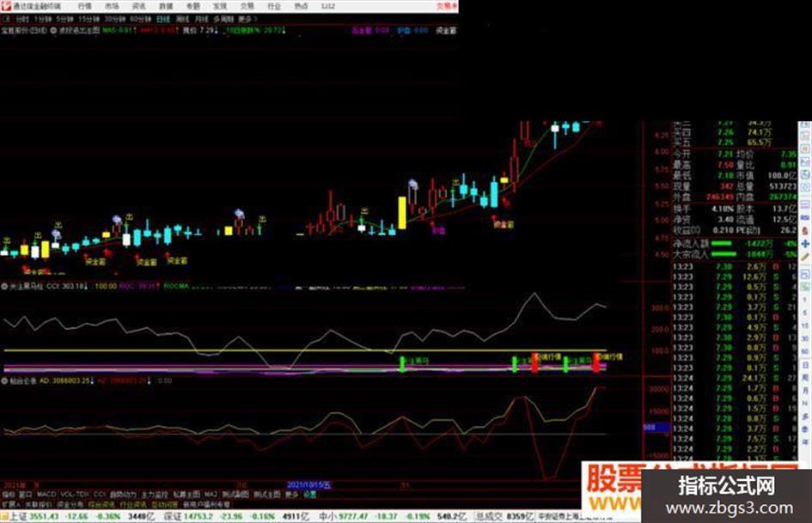Select the 月线 monthly chart period
The image size is (812, 523).
tap(201, 19)
